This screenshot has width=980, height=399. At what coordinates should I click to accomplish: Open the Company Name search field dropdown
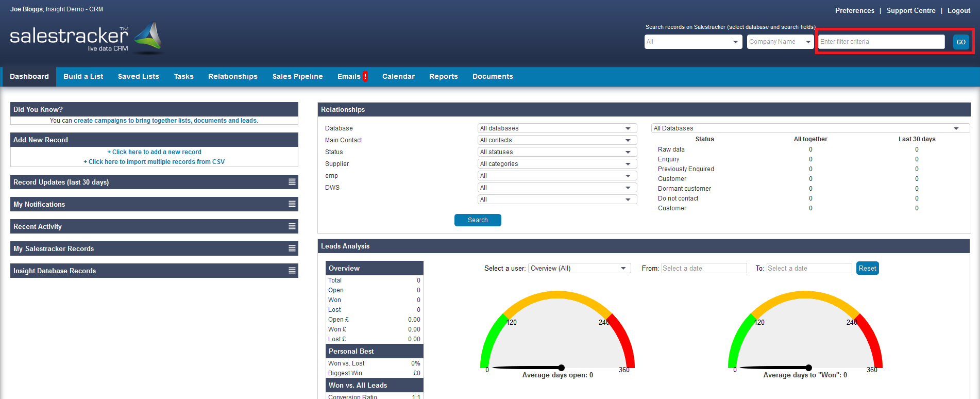(780, 42)
